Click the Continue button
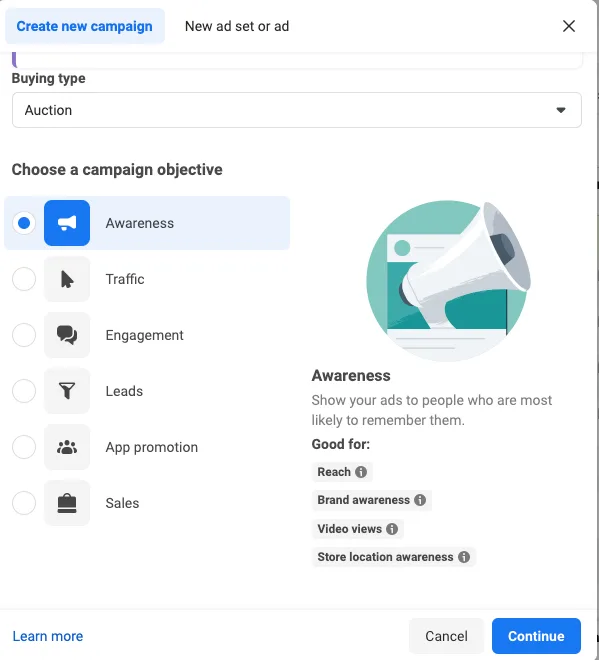This screenshot has height=660, width=599. (536, 636)
